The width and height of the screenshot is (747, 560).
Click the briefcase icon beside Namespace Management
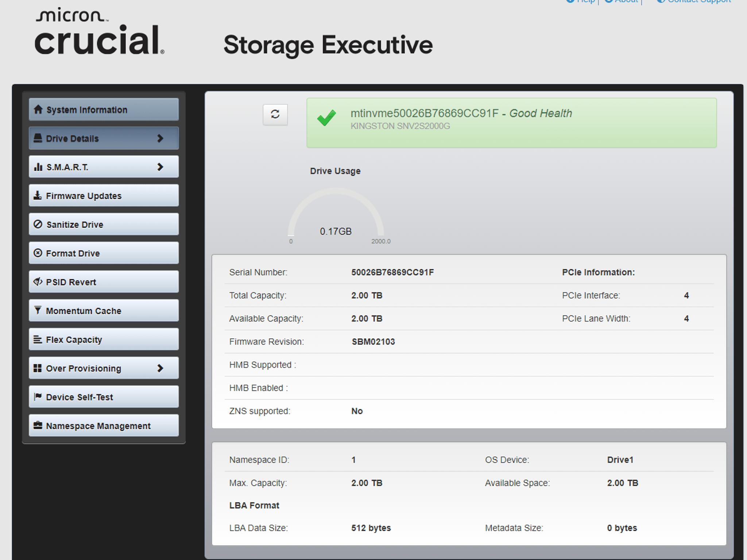(38, 425)
